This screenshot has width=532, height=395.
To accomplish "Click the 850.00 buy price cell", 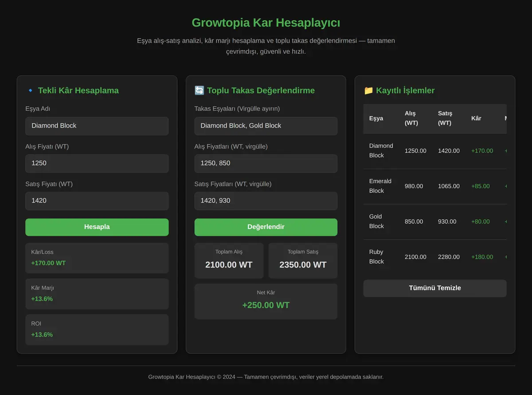I will point(414,221).
